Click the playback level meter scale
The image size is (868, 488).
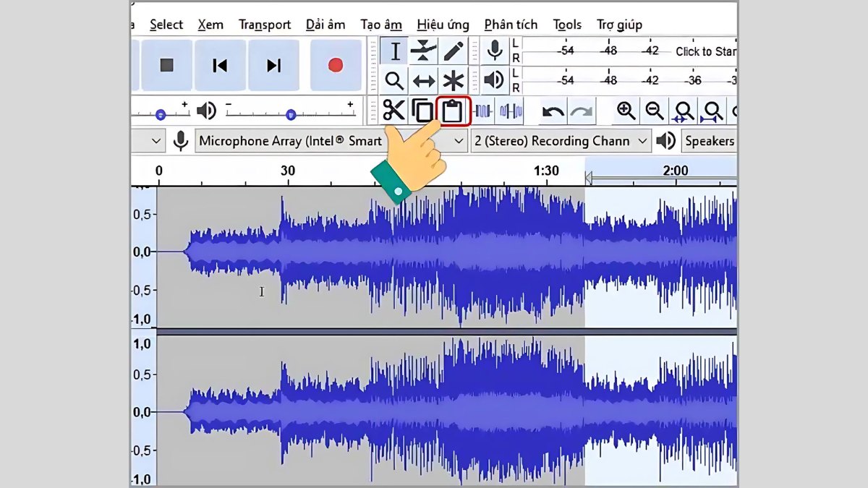tap(629, 80)
